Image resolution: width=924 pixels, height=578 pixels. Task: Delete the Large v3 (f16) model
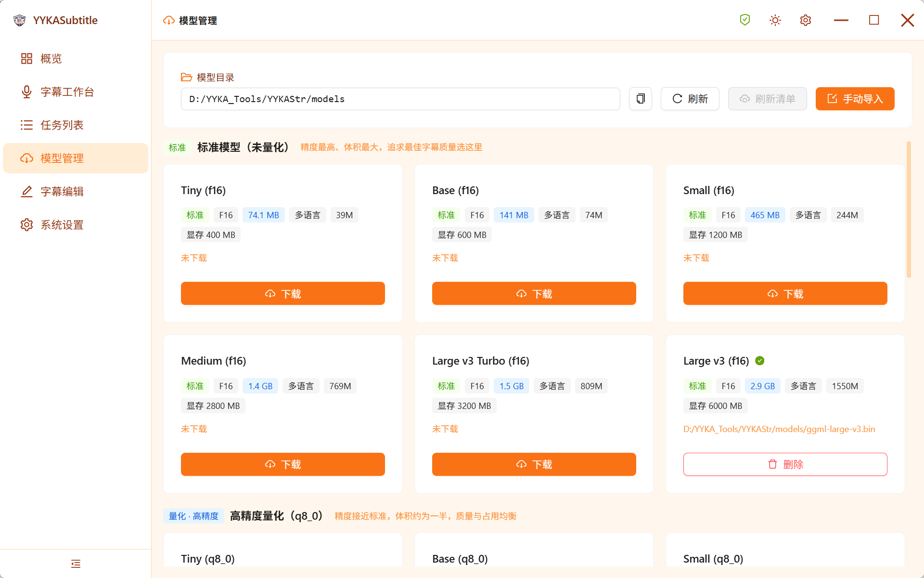point(785,464)
